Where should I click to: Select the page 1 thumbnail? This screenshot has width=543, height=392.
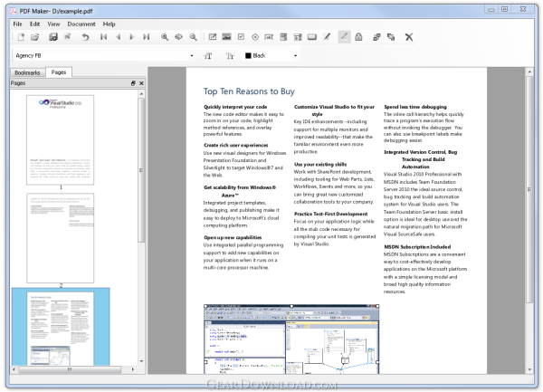tap(62, 139)
